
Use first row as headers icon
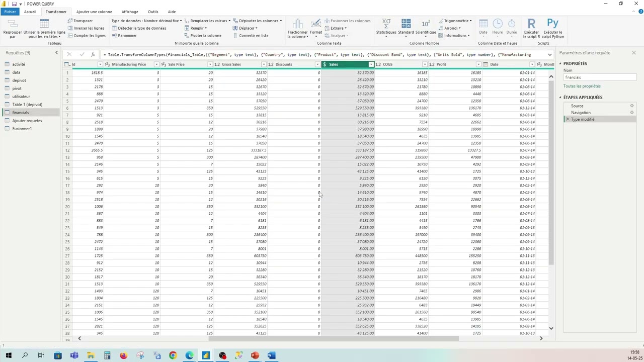click(44, 29)
